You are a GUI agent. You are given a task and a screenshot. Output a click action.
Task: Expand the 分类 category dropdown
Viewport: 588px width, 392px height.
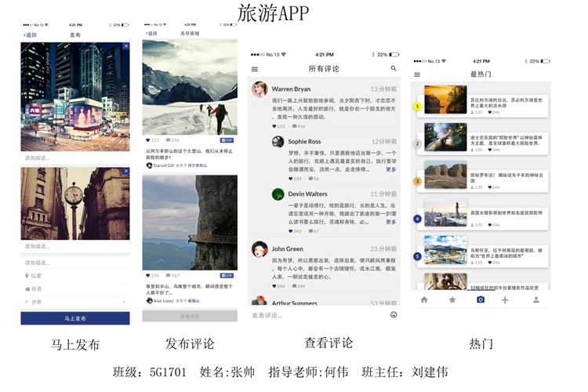click(x=124, y=302)
